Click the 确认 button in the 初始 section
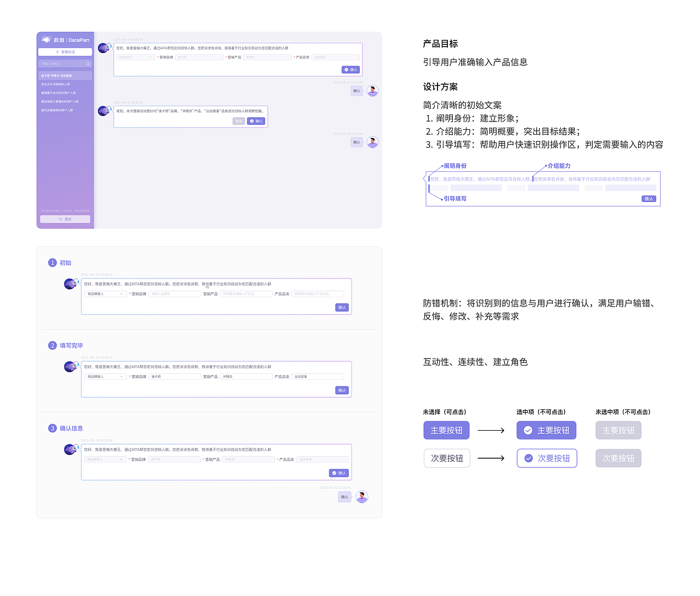 pos(342,308)
